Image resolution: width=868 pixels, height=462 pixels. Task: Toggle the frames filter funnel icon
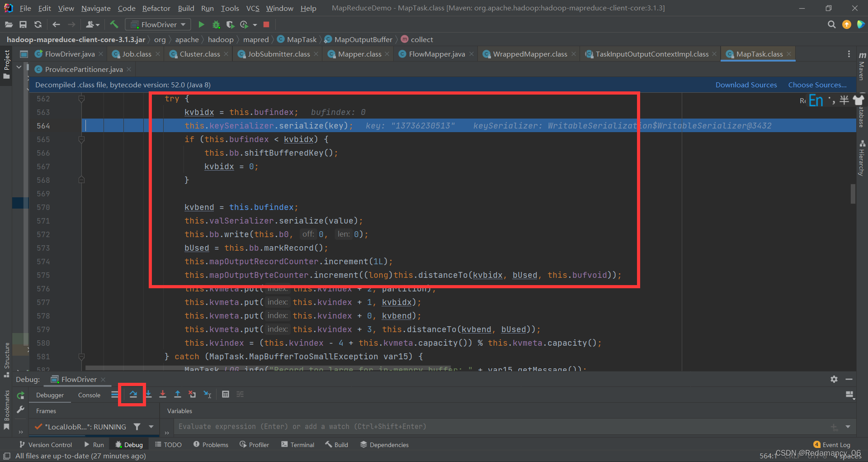(137, 427)
